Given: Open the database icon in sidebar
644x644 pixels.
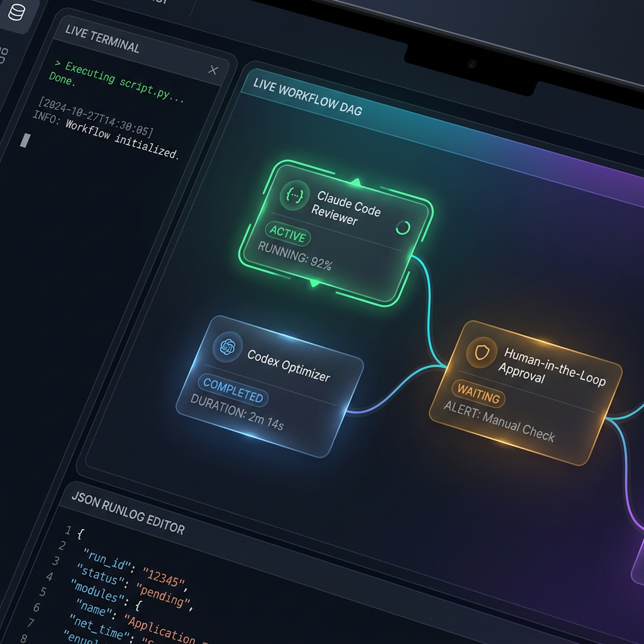Looking at the screenshot, I should [x=16, y=11].
